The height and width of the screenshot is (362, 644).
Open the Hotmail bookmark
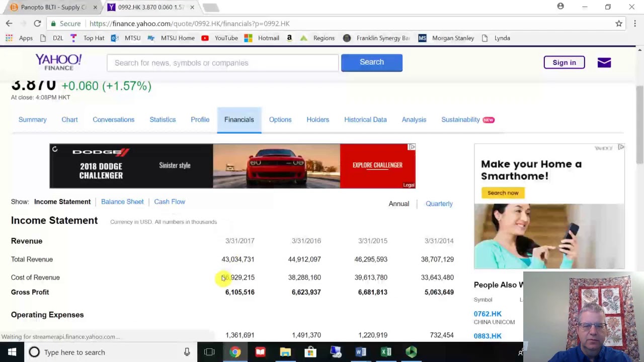[x=262, y=38]
